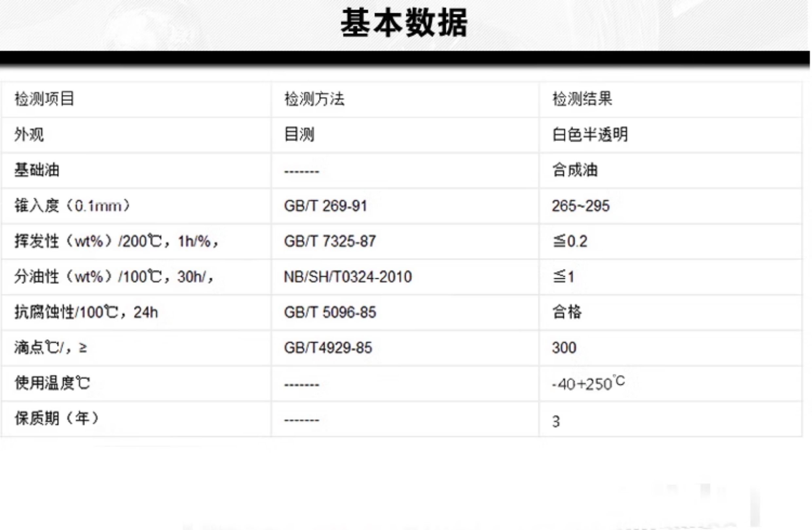Click the GB/T 269-91 method cell
The image size is (812, 530).
click(x=325, y=206)
